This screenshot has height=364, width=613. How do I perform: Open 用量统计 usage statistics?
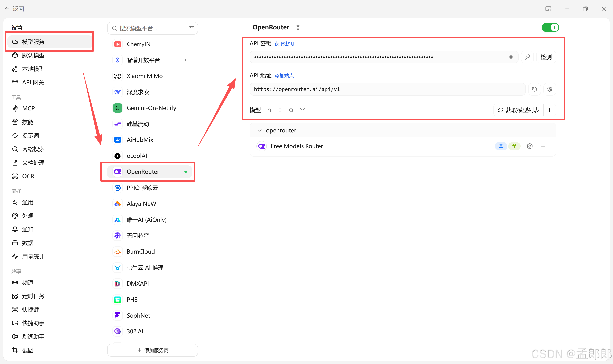(x=50, y=257)
